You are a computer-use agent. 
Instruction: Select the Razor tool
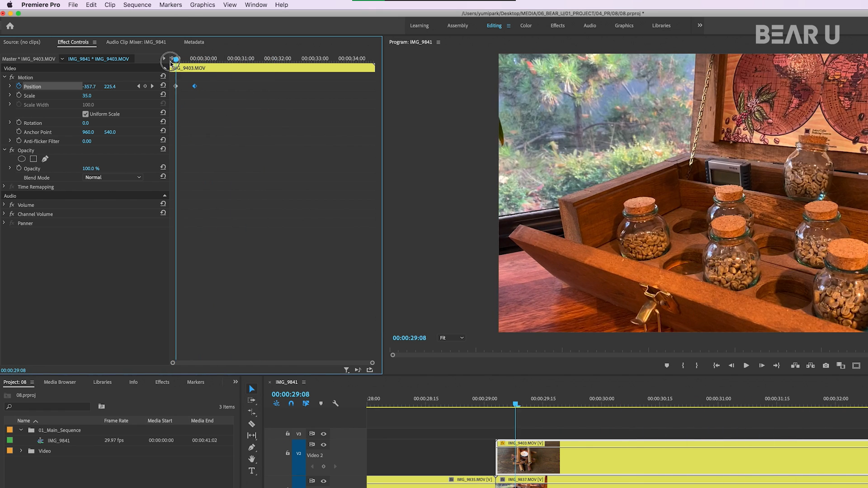point(252,424)
